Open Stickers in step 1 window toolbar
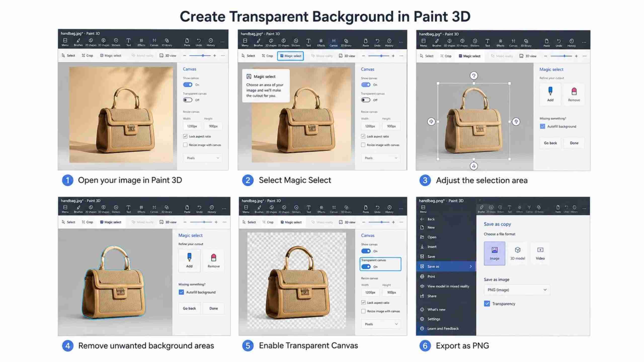 [116, 42]
